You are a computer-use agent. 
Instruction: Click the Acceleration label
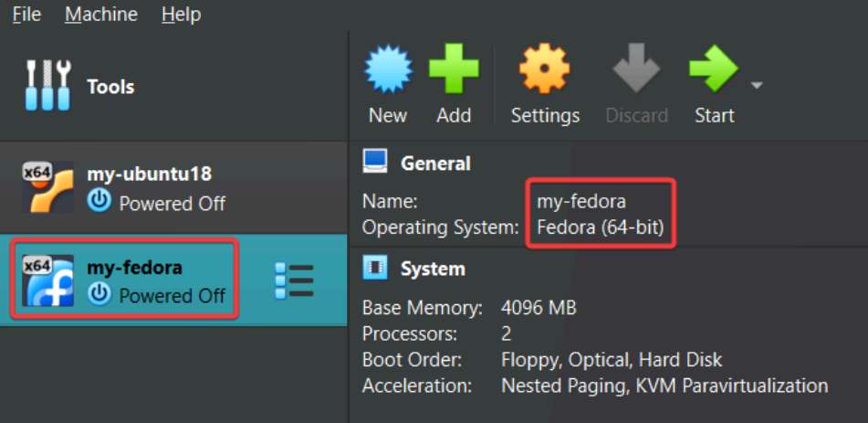(x=417, y=386)
